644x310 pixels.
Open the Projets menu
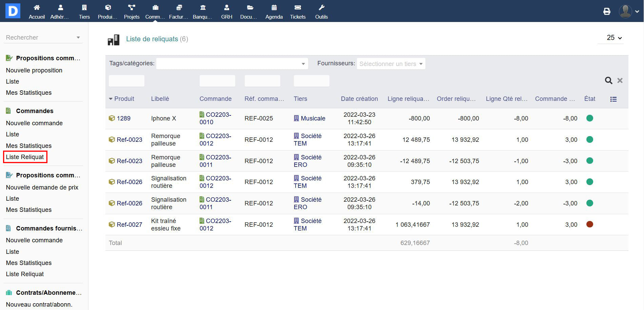(132, 11)
